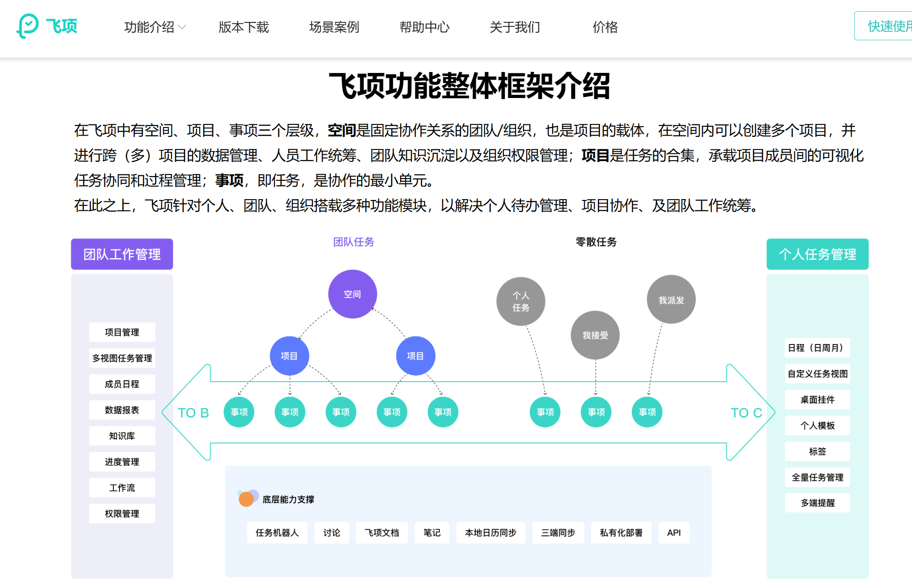
Task: Click the gray 我接受 circle
Action: 595,335
